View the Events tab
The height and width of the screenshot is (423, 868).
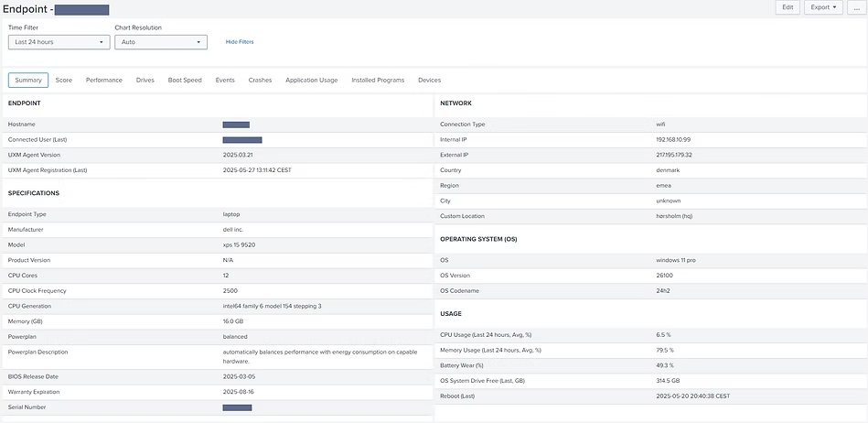point(225,81)
